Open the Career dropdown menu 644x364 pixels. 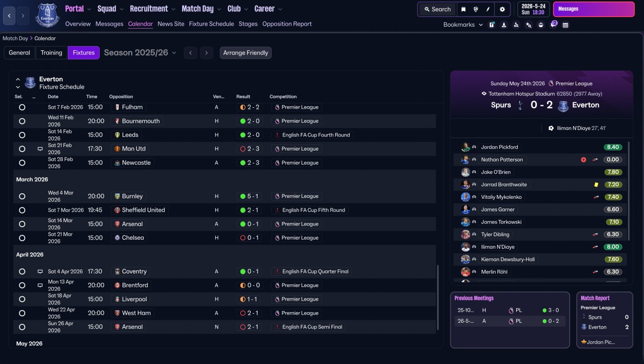268,9
